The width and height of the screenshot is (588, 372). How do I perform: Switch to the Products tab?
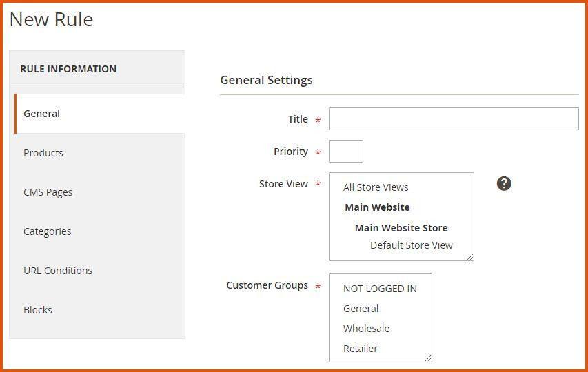(x=43, y=153)
